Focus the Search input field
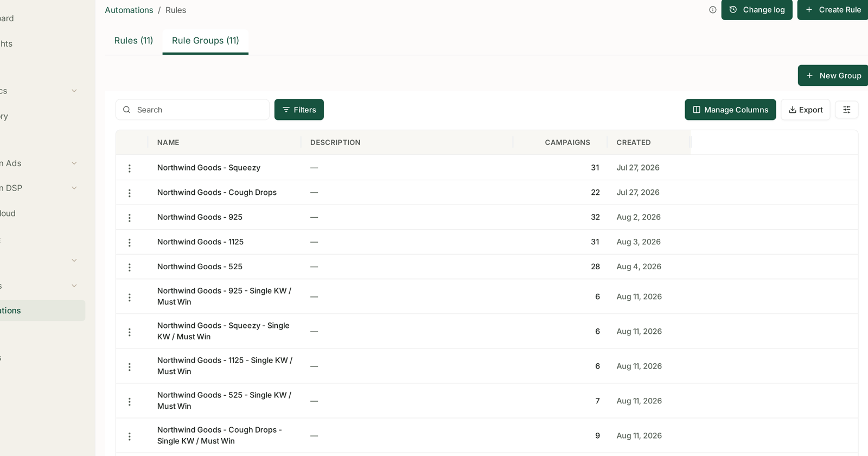The image size is (868, 456). (x=193, y=110)
